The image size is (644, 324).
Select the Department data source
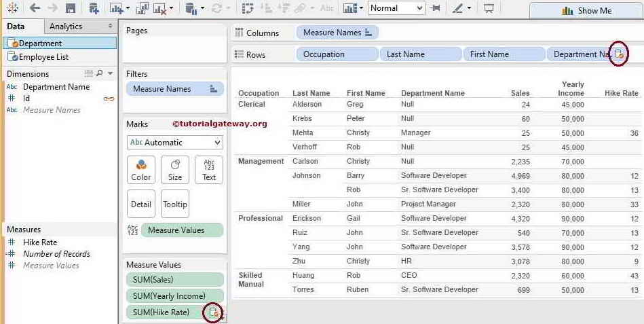pos(60,43)
